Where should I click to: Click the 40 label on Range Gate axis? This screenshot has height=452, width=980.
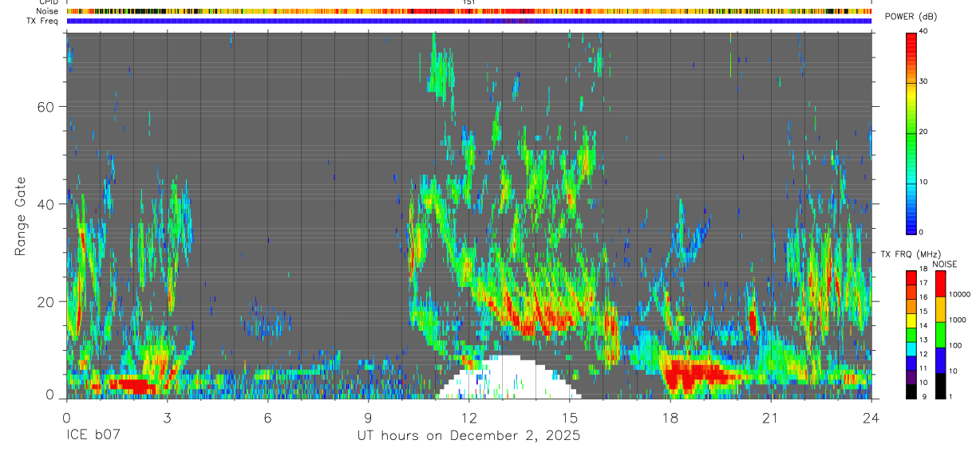tap(47, 204)
